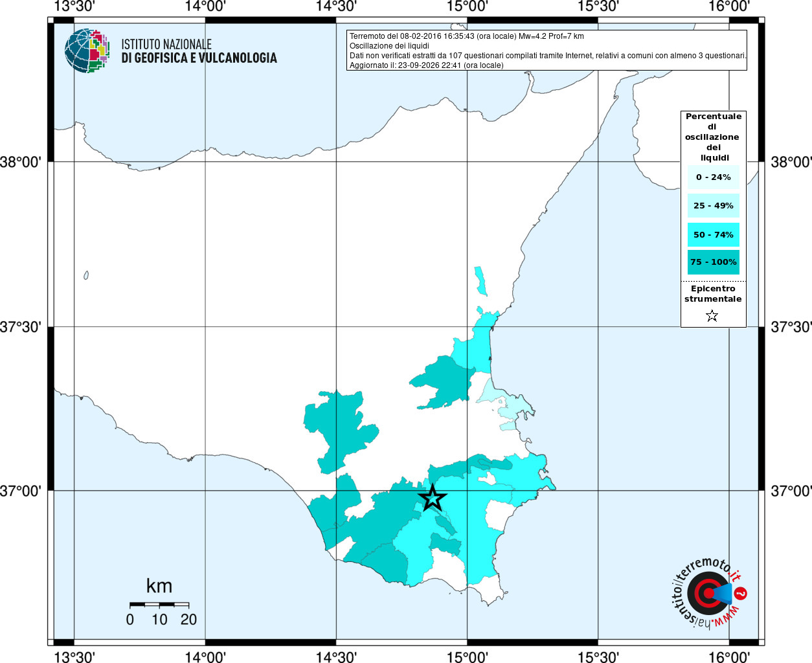Click the km scale bar
This screenshot has width=812, height=663.
(159, 605)
